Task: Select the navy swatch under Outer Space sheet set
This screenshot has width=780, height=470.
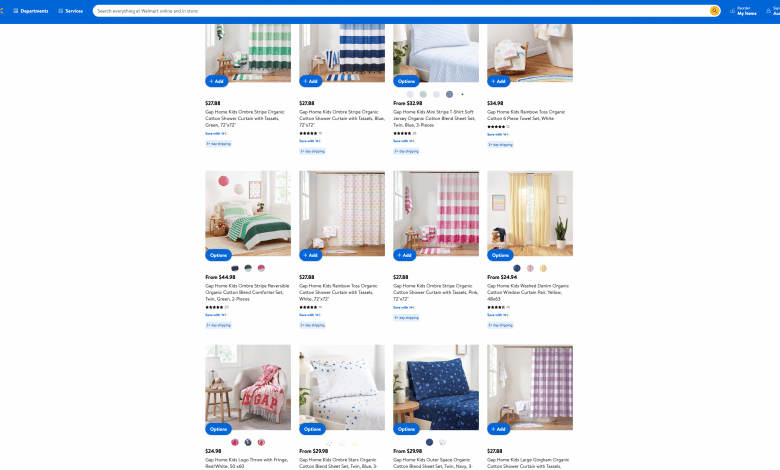Action: 429,442
